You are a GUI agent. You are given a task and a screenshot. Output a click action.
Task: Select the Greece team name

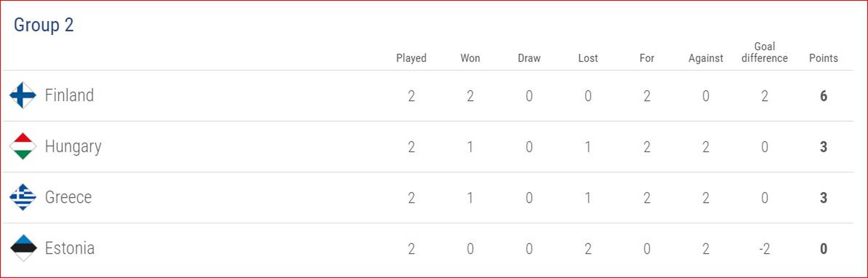tap(68, 197)
